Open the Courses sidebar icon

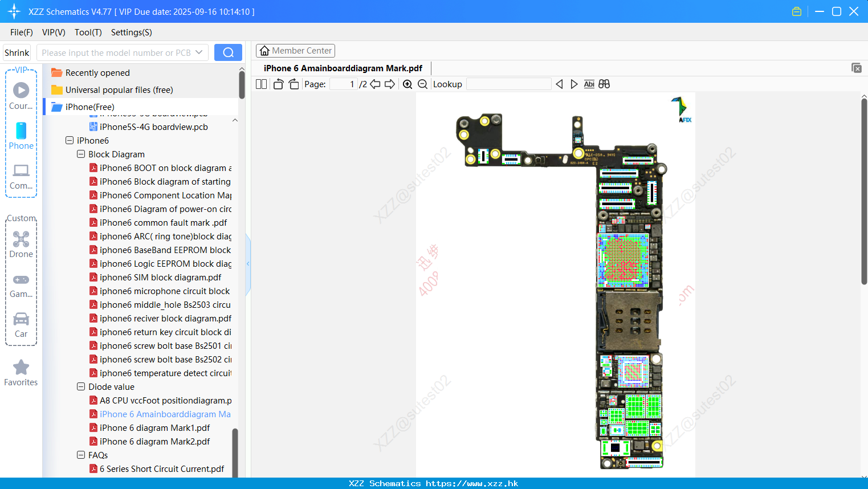tap(21, 96)
